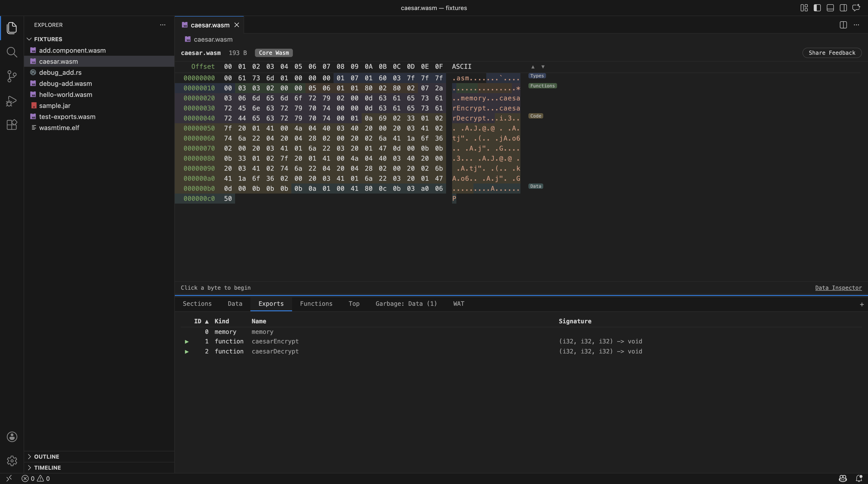The image size is (868, 484).
Task: Click the Signature column header
Action: pos(575,321)
